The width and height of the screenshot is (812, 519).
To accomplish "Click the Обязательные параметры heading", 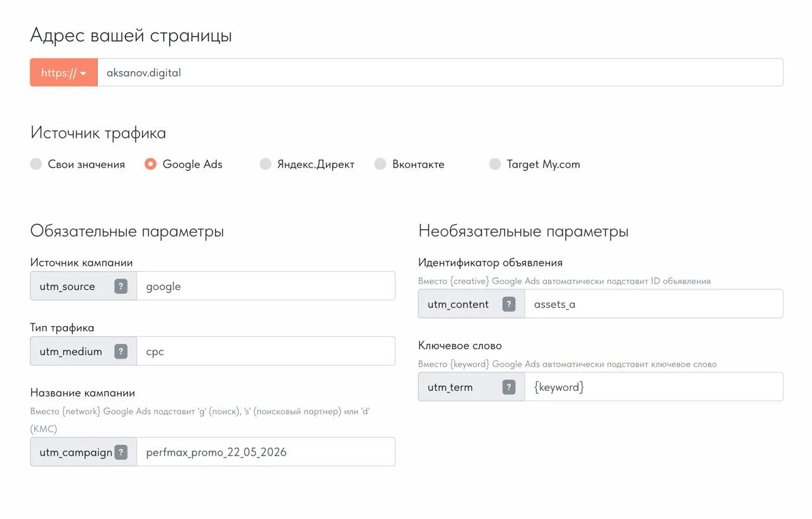I will point(127,231).
